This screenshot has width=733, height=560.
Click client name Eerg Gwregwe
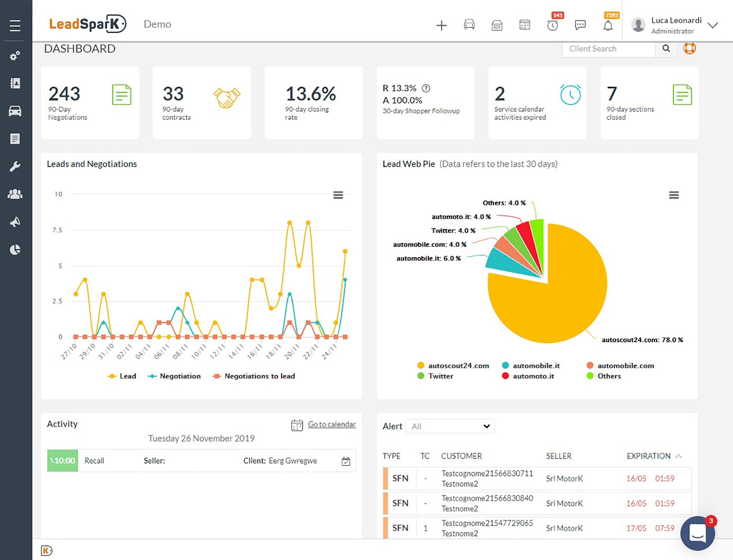click(293, 461)
